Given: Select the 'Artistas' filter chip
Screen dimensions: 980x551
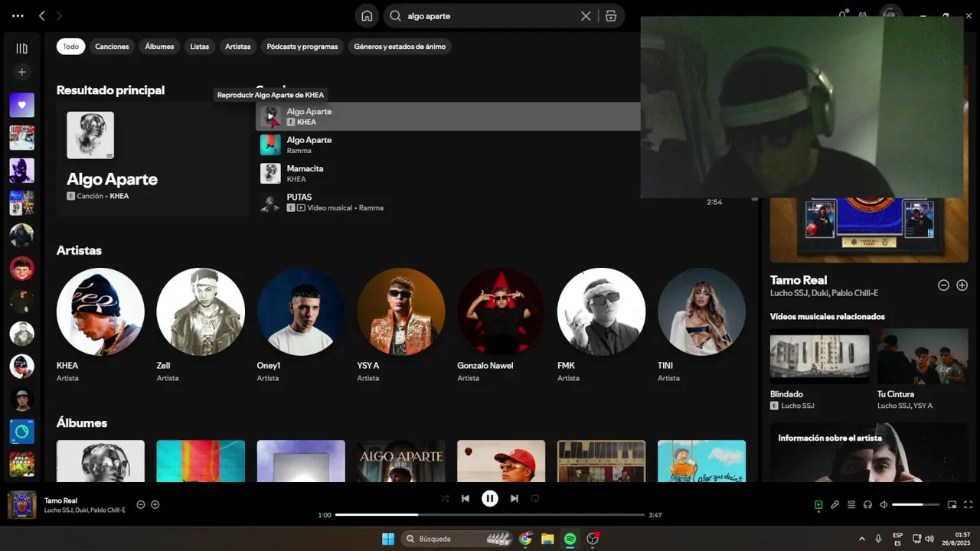Looking at the screenshot, I should click(x=237, y=47).
